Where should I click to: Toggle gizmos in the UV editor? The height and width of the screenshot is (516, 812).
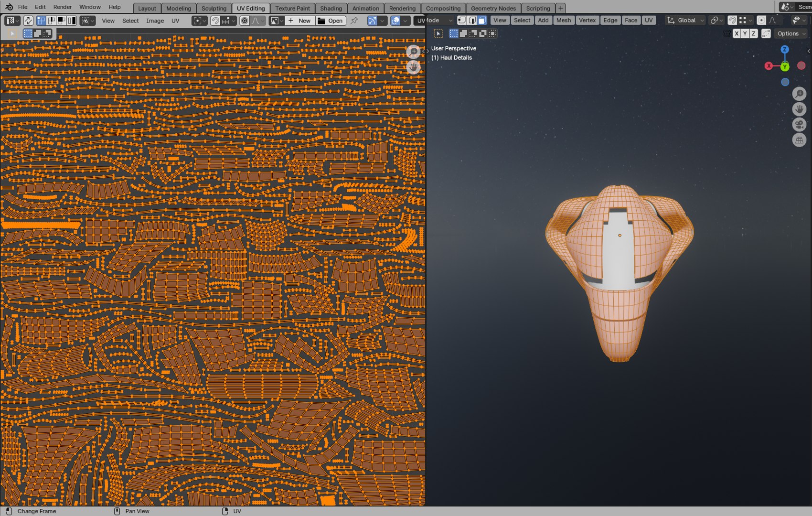pyautogui.click(x=372, y=21)
